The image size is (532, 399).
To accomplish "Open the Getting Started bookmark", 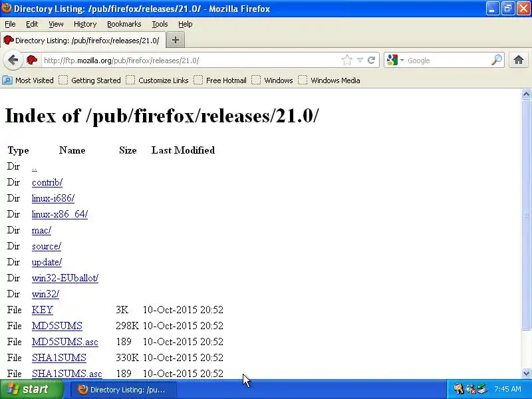I will point(90,80).
